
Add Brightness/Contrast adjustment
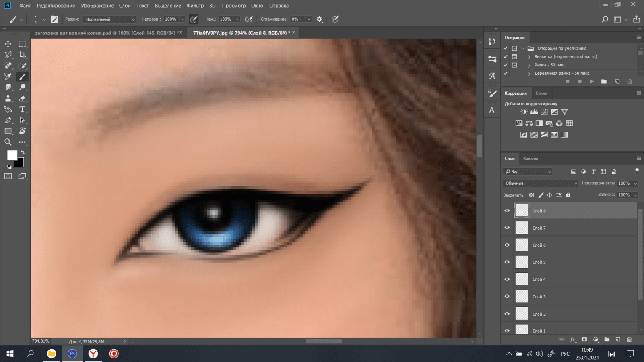point(524,112)
